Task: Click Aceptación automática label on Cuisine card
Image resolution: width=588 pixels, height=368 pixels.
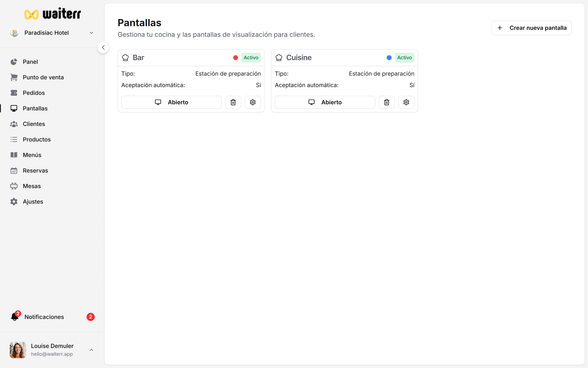Action: coord(307,85)
